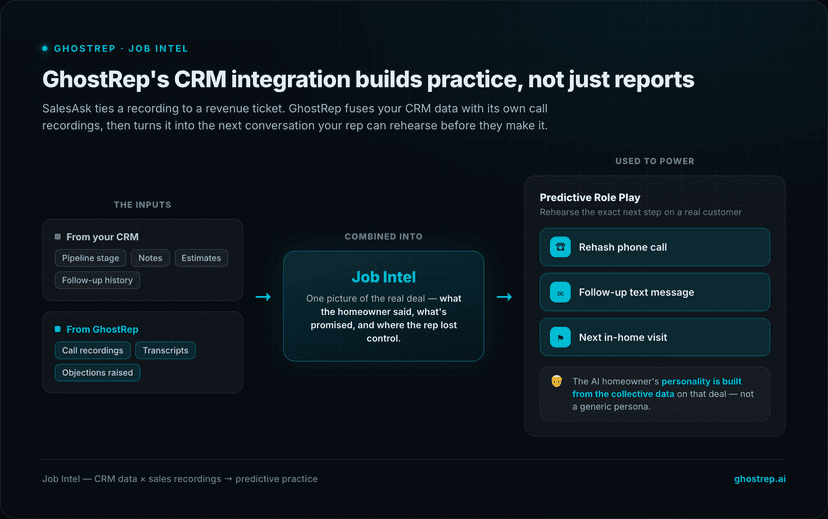Select the Rehash phone call option
This screenshot has width=828, height=519.
(x=654, y=247)
